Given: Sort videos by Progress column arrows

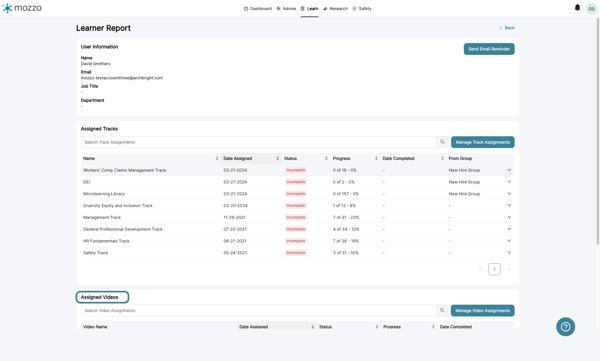Looking at the screenshot, I should (433, 327).
